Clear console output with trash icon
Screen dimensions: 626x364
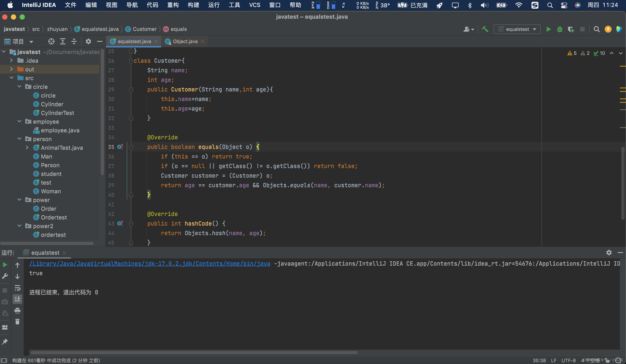coord(17,322)
